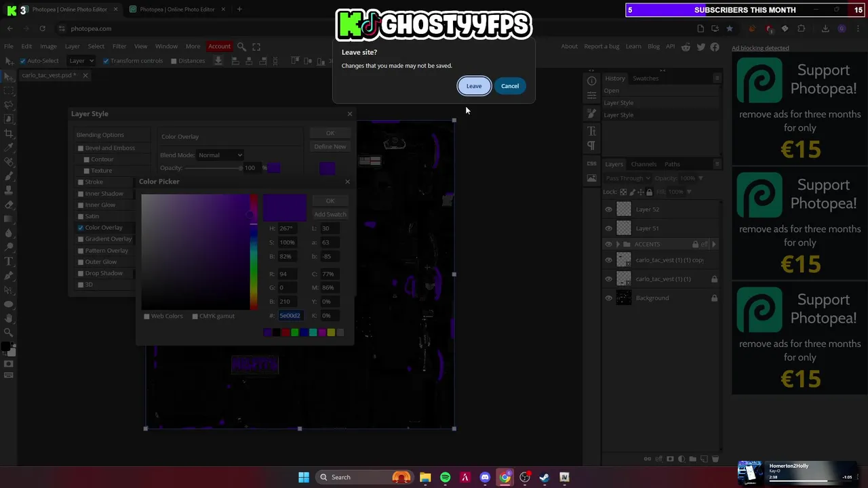Image resolution: width=868 pixels, height=488 pixels.
Task: Open the History panel menu
Action: point(717,78)
